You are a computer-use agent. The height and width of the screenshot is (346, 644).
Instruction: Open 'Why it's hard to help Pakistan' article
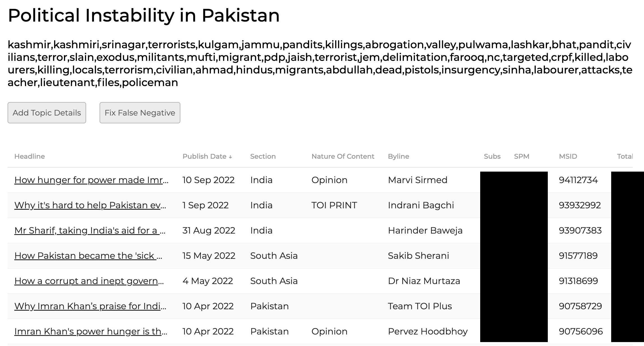tap(90, 205)
